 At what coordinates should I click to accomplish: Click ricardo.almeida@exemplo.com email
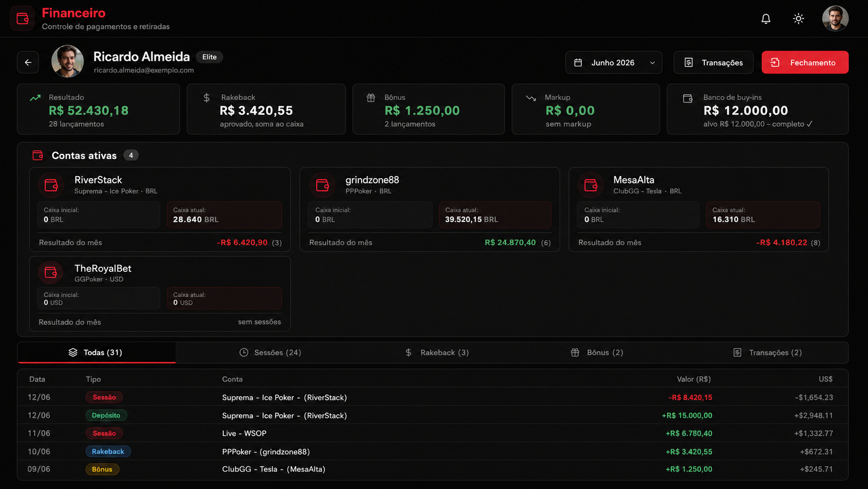pos(144,70)
